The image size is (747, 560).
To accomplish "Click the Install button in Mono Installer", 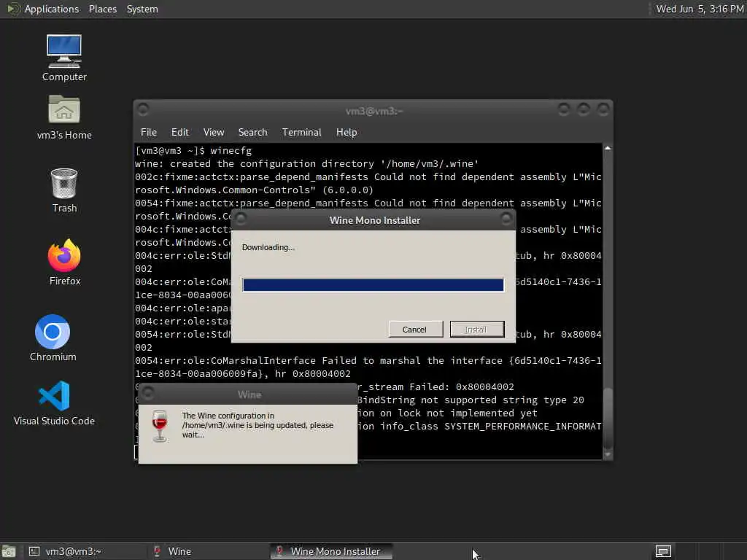I will point(477,330).
